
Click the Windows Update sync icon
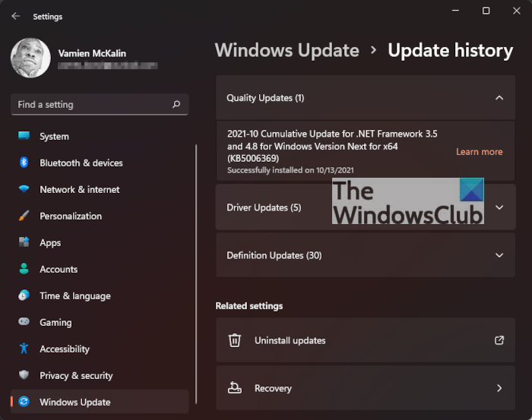pyautogui.click(x=24, y=401)
